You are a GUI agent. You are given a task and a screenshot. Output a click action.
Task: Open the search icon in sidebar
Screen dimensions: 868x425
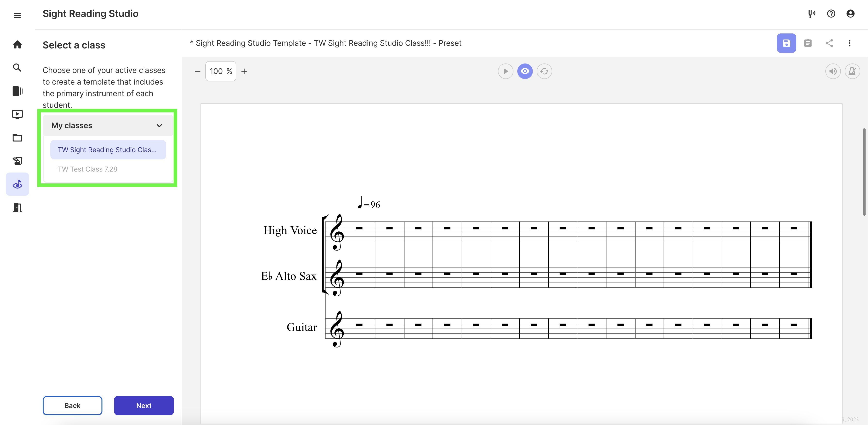point(17,68)
